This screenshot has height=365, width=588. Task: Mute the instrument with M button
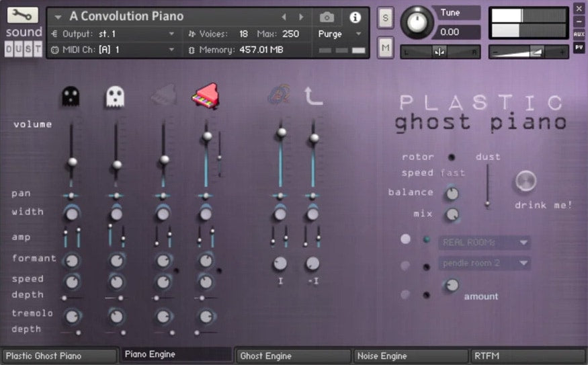[386, 46]
